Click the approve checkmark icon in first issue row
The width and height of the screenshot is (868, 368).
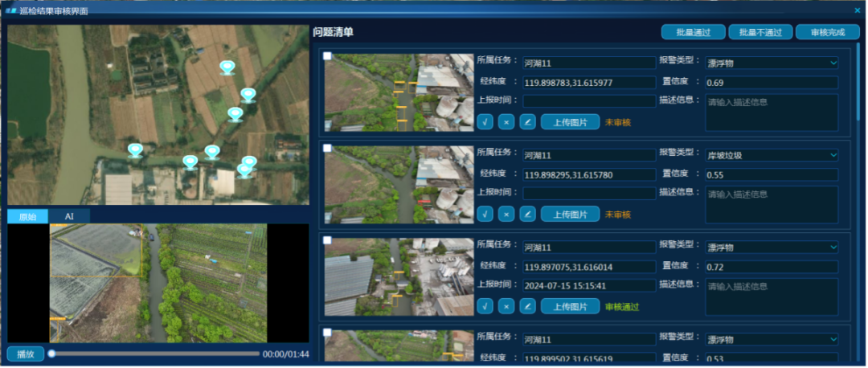coord(485,122)
